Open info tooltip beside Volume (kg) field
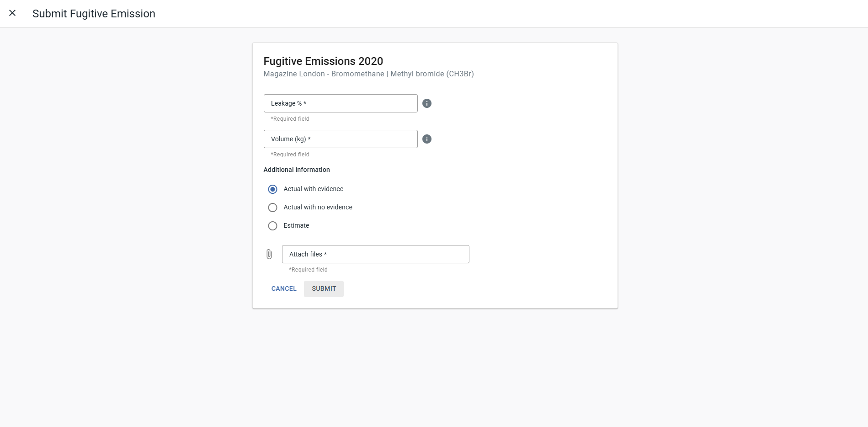Image resolution: width=868 pixels, height=427 pixels. [427, 139]
